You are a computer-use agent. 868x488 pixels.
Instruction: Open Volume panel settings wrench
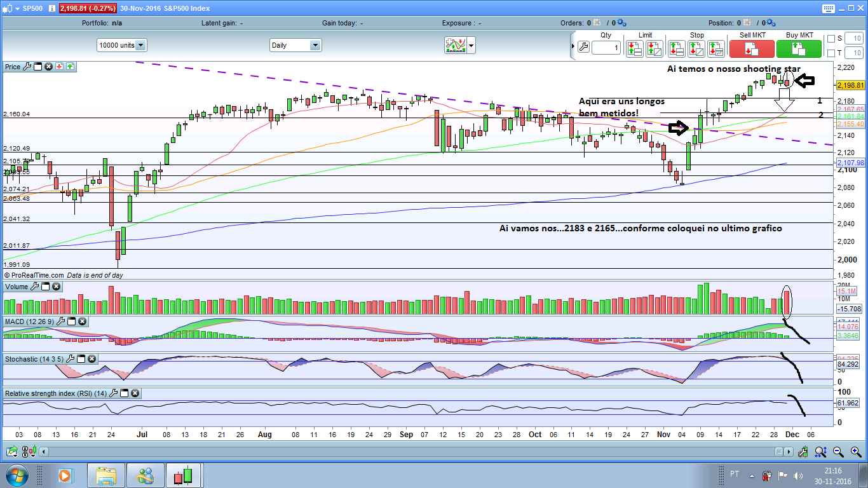click(34, 287)
